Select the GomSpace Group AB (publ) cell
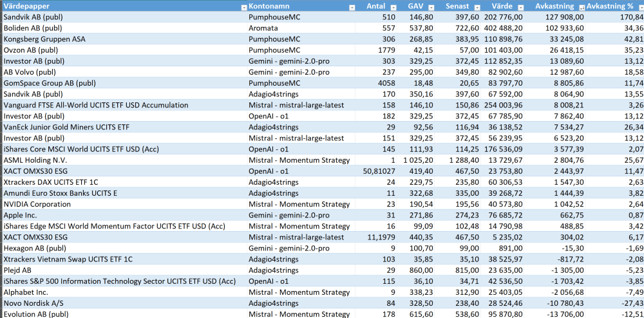This screenshot has height=318, width=644. [x=124, y=83]
